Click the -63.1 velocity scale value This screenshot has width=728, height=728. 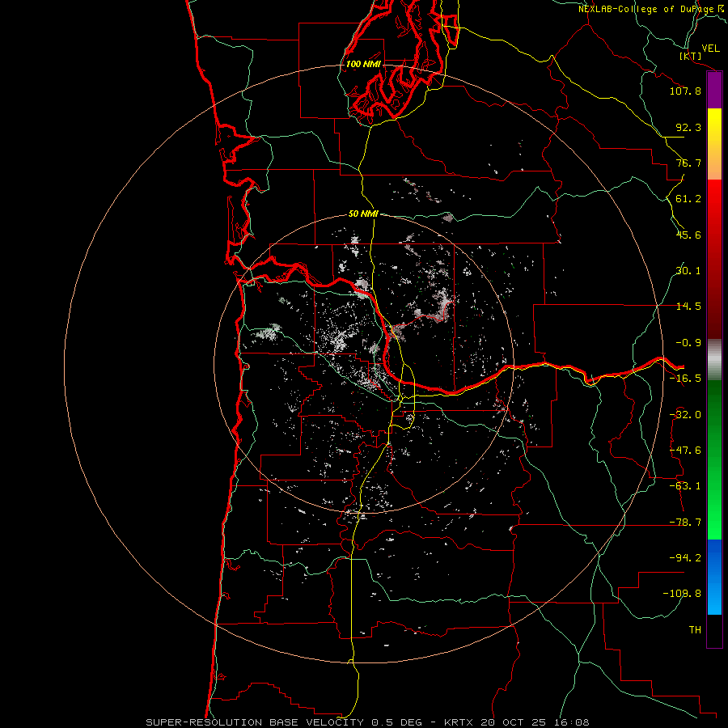coord(685,486)
